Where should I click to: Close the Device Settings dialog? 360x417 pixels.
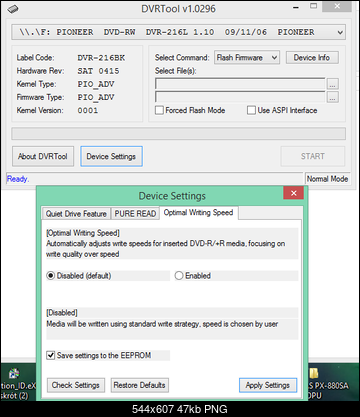[x=293, y=193]
